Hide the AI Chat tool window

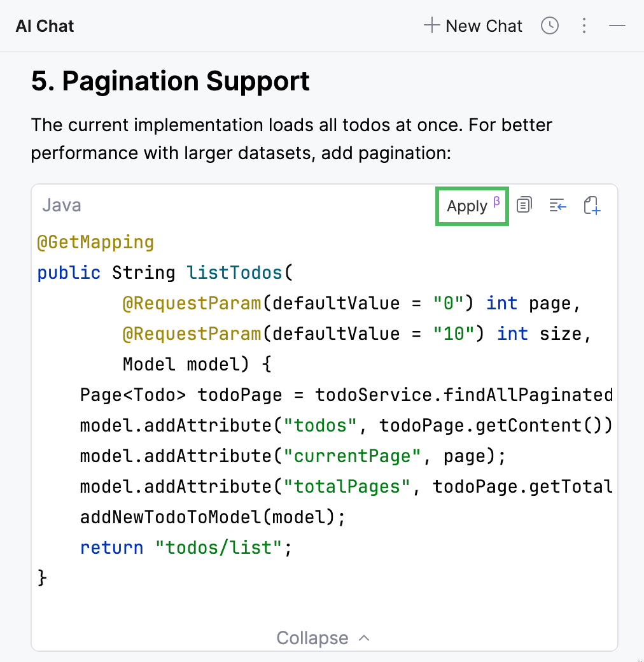[617, 26]
